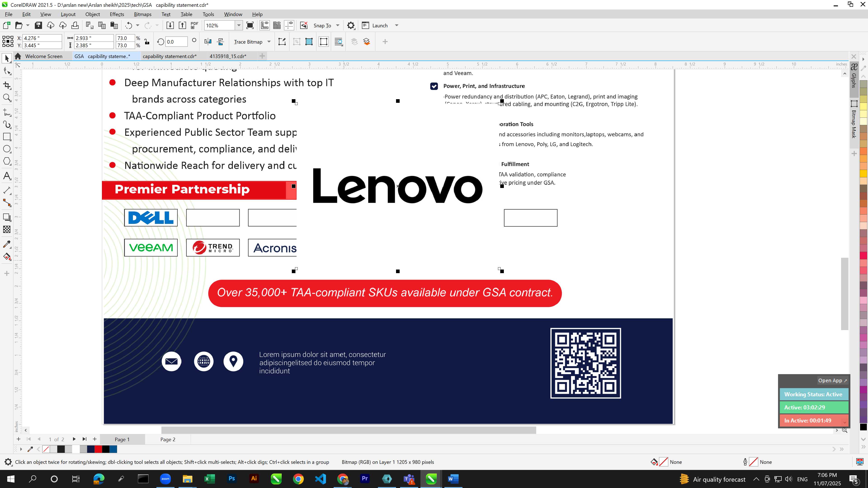Toggle the lock ratio padlock

tap(147, 42)
